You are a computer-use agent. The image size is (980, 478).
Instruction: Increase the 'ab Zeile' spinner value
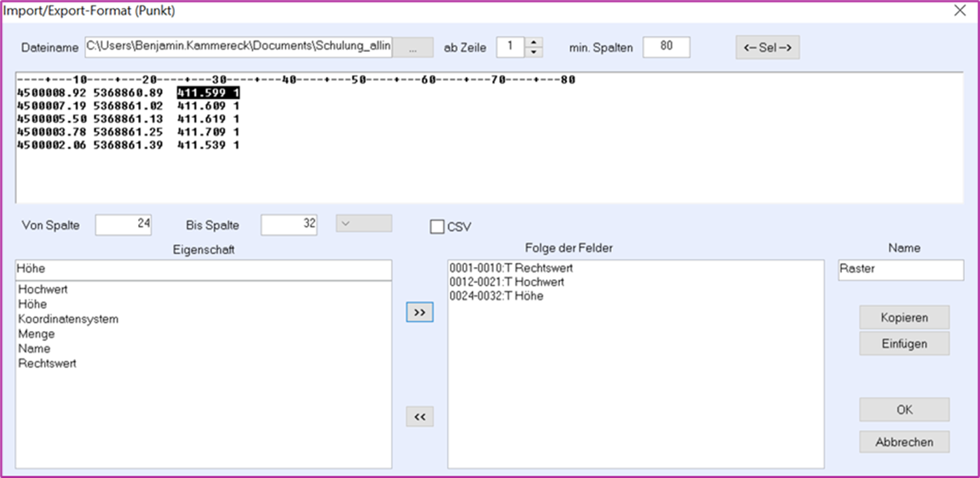(533, 43)
